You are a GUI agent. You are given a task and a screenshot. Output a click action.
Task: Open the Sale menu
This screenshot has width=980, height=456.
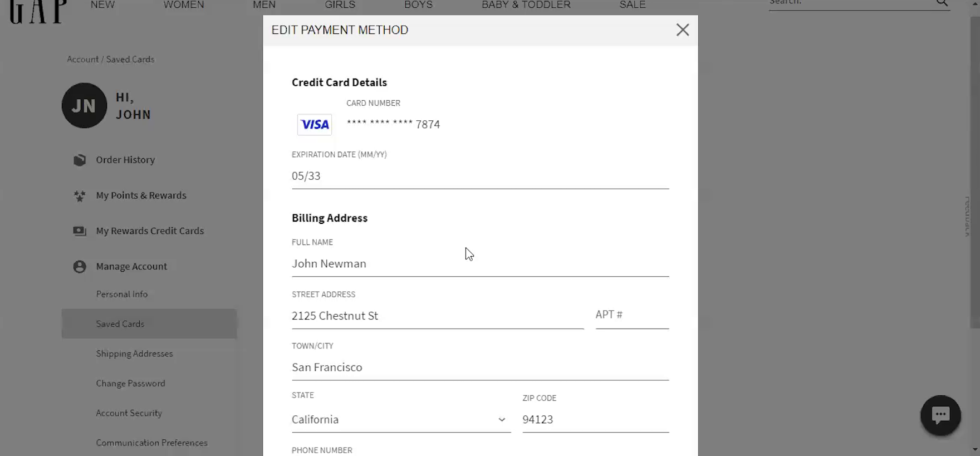pyautogui.click(x=633, y=5)
